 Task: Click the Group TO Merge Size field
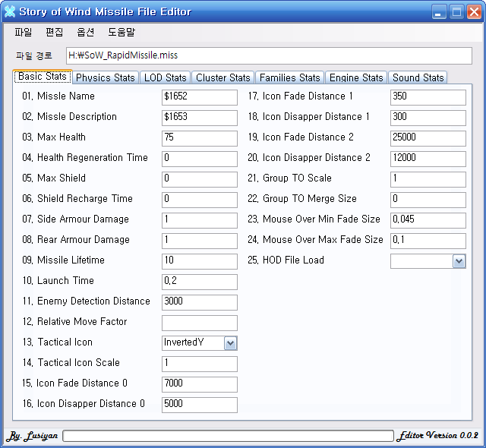pyautogui.click(x=428, y=200)
